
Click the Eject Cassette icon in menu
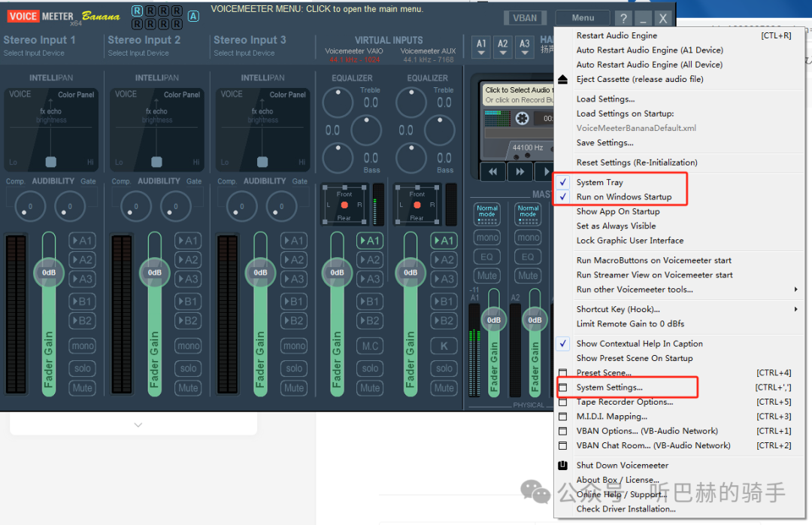pyautogui.click(x=562, y=80)
